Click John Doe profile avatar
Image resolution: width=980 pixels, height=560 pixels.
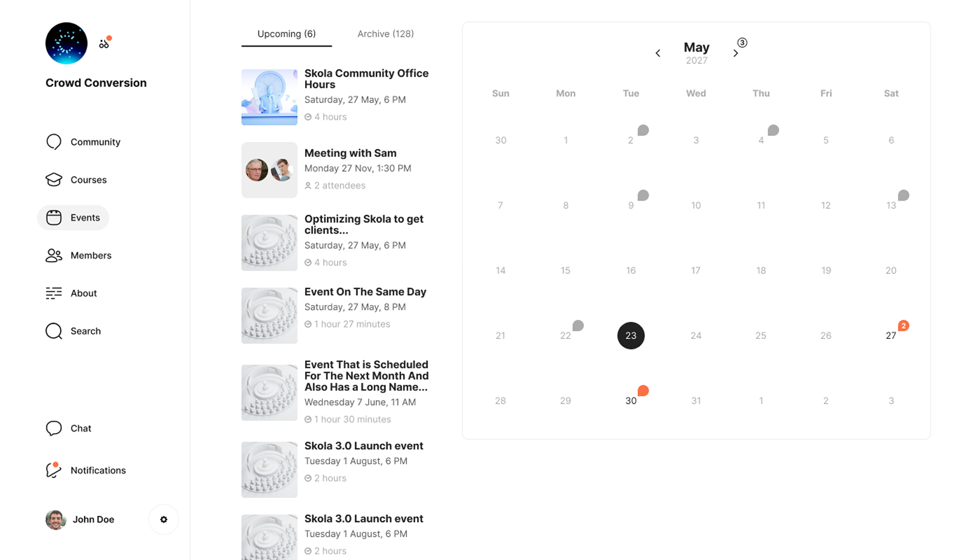pyautogui.click(x=56, y=520)
